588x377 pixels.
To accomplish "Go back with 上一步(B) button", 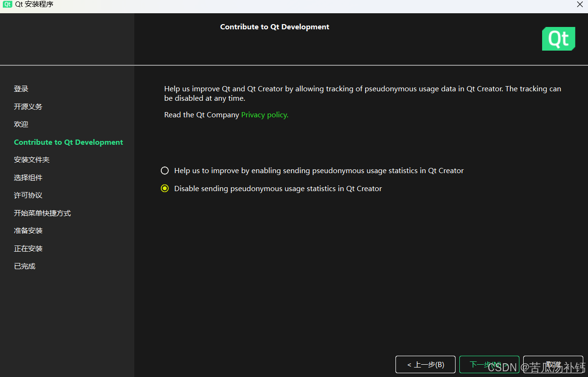I will click(x=425, y=365).
